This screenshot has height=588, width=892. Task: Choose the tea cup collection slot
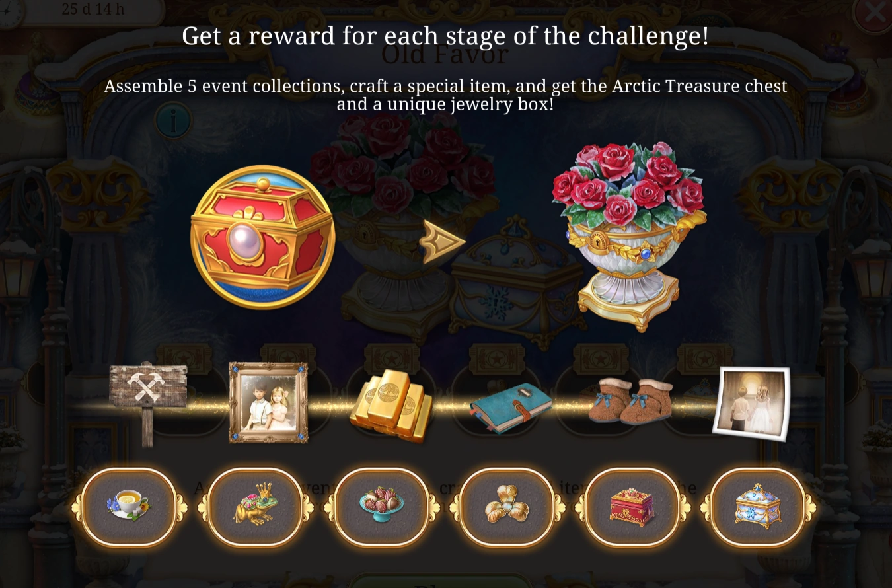(x=130, y=507)
